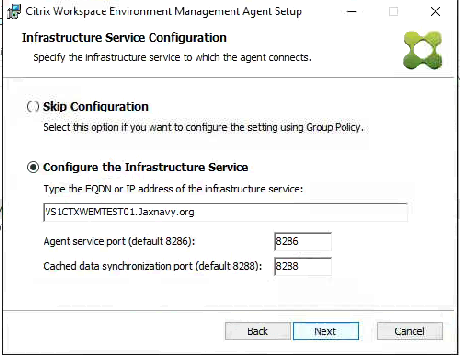This screenshot has width=460, height=362.
Task: Click the Infrastructure Service Configuration heading
Action: 124,38
